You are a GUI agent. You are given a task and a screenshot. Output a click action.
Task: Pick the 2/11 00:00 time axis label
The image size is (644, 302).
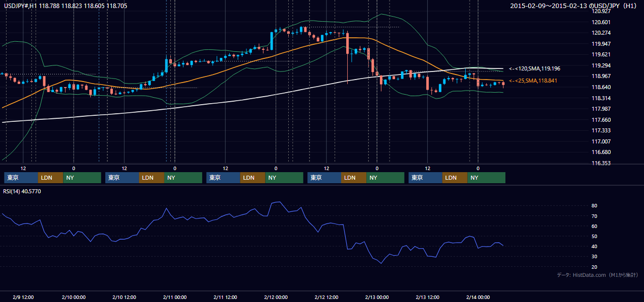(x=175, y=297)
